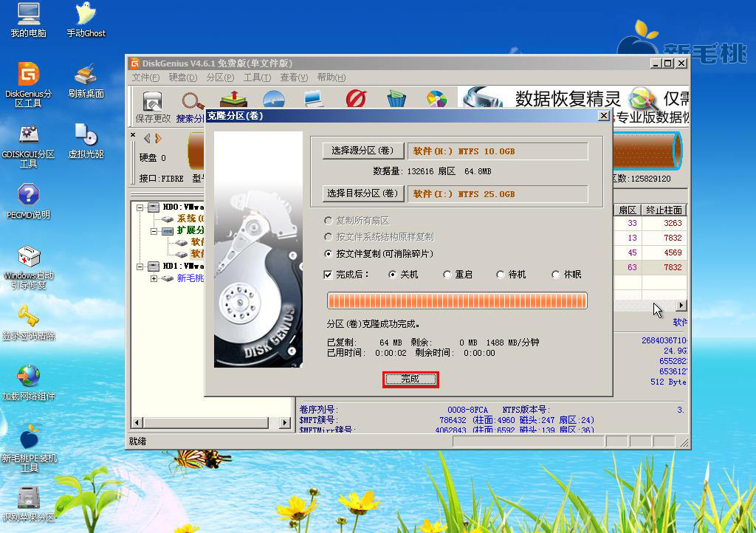756x533 pixels.
Task: Close the disk panel with the small × icon
Action: coord(133,135)
